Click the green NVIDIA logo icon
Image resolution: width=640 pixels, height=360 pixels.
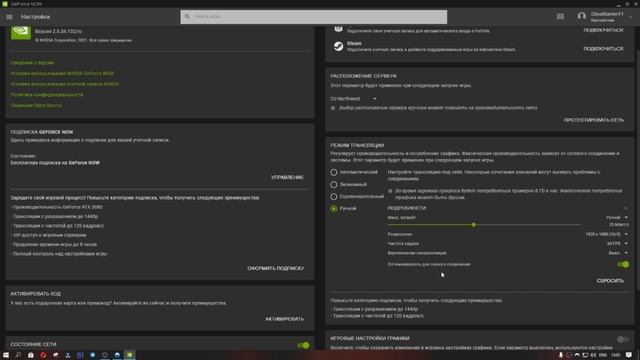pos(21,33)
